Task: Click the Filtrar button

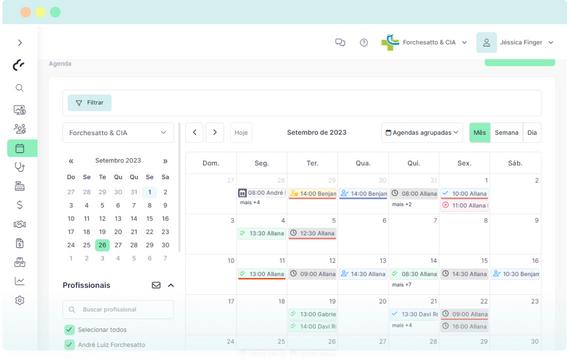Action: (x=90, y=103)
